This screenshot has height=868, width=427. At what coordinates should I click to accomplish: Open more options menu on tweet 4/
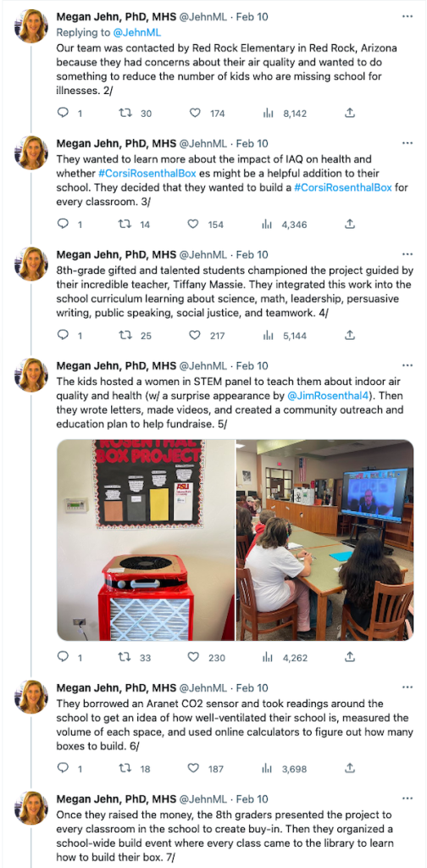(408, 254)
